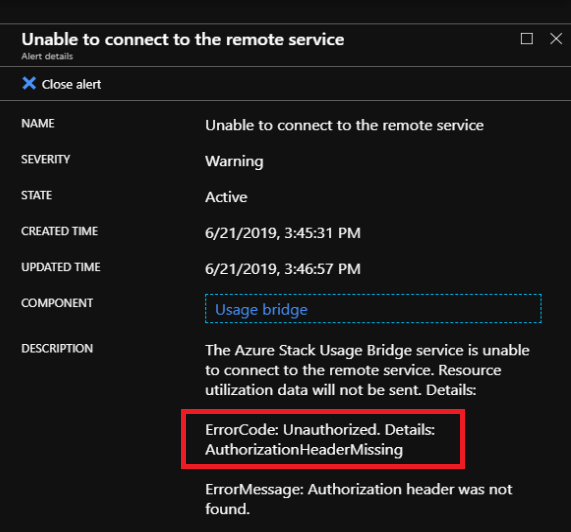Select the Close alert command label
Screen dimensions: 571x532
click(x=71, y=84)
